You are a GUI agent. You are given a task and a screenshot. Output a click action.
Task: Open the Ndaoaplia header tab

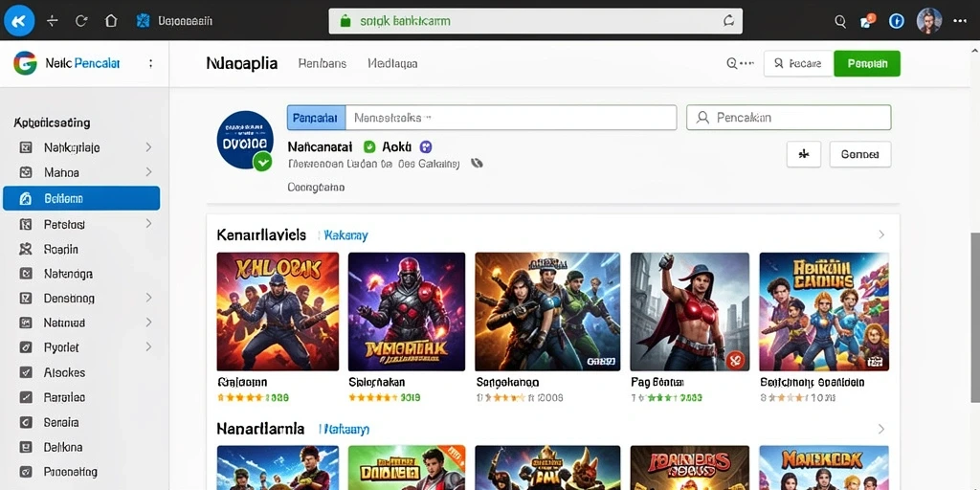[x=242, y=63]
